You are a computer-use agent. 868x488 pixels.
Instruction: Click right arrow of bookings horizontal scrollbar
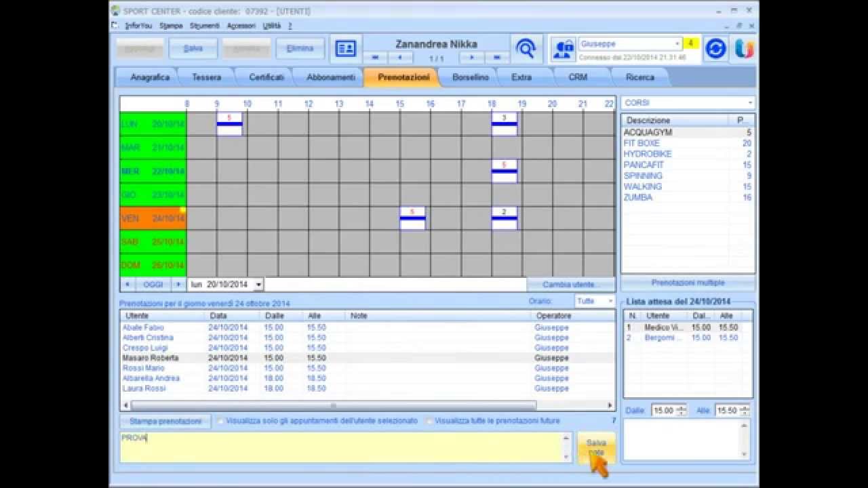pyautogui.click(x=610, y=405)
